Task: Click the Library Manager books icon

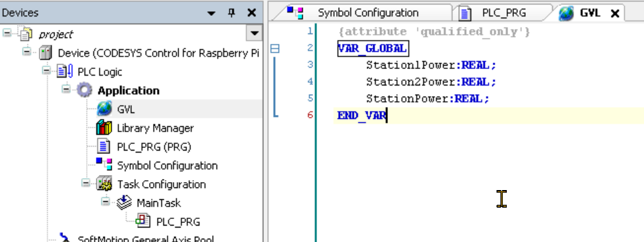Action: coord(104,128)
